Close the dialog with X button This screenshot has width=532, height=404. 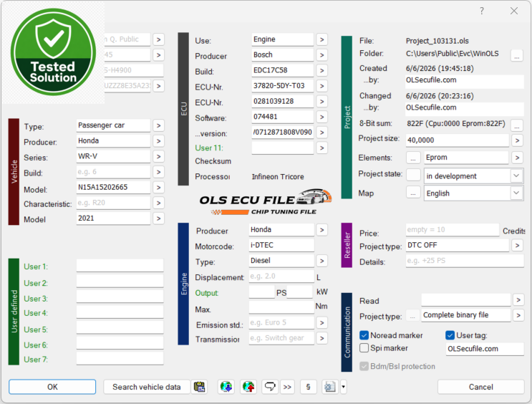(x=513, y=11)
